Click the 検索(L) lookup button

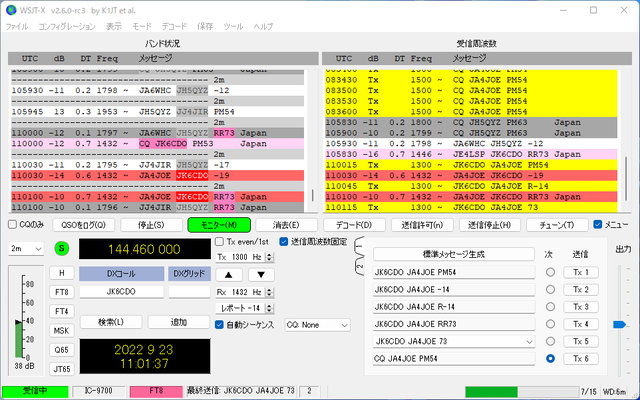(111, 322)
